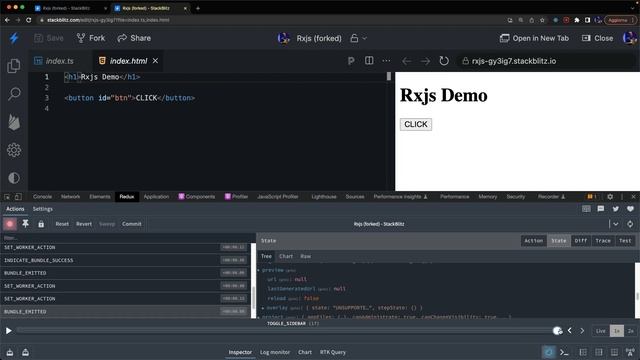
Task: Select the highlighted BUNDLE_EMITTED action at list bottom
Action: click(x=126, y=311)
